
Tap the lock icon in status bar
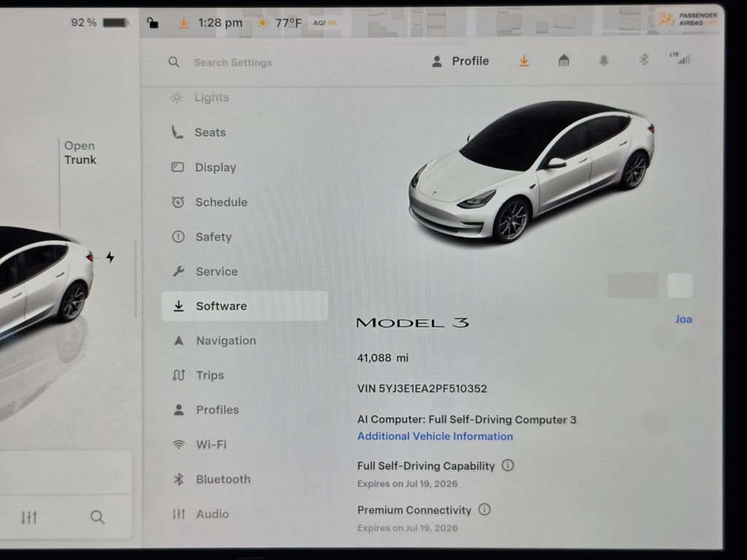click(152, 23)
